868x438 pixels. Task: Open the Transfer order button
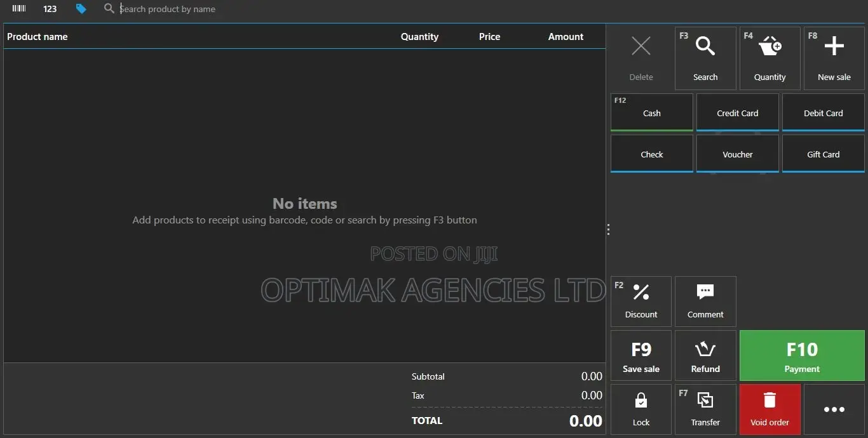point(705,409)
